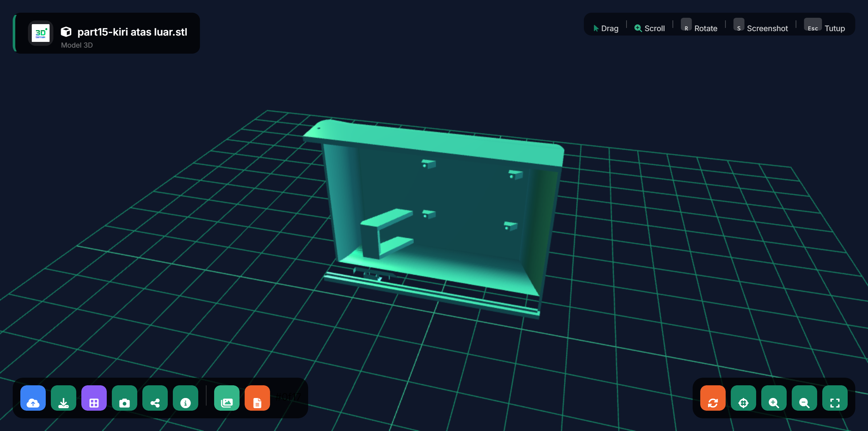The width and height of the screenshot is (868, 431).
Task: Open the image gallery icon
Action: (x=227, y=398)
